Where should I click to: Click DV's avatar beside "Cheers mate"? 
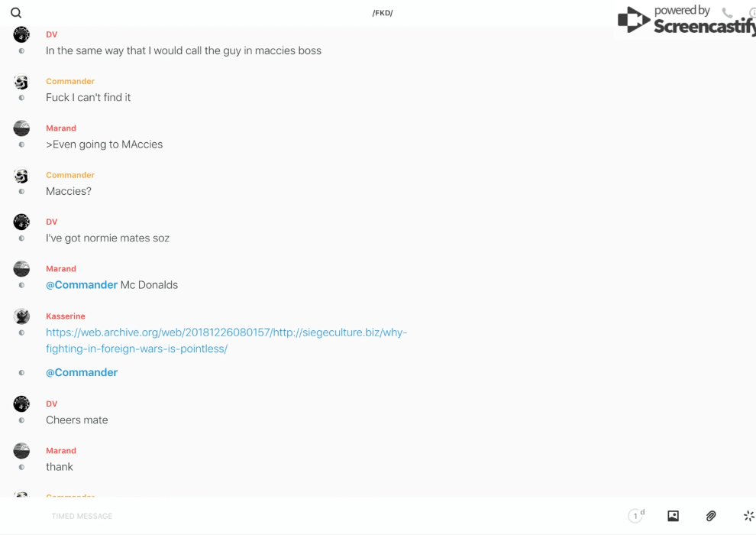(21, 404)
